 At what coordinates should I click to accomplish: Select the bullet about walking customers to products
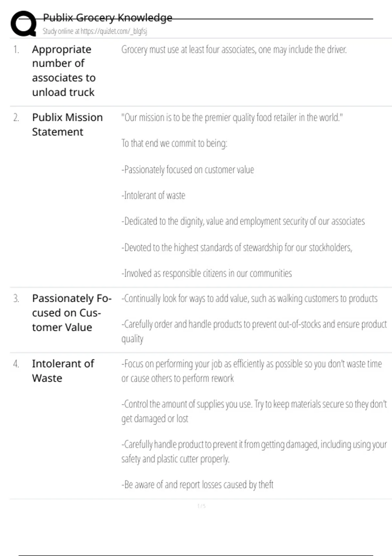[249, 299]
